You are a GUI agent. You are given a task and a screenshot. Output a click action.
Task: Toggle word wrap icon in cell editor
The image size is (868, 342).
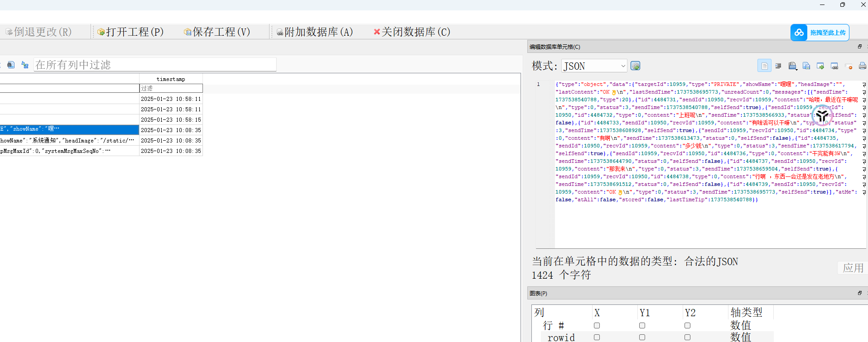point(764,66)
